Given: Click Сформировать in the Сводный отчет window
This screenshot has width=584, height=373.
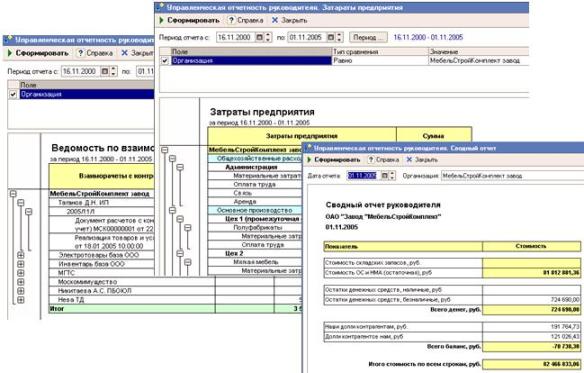Looking at the screenshot, I should (337, 160).
